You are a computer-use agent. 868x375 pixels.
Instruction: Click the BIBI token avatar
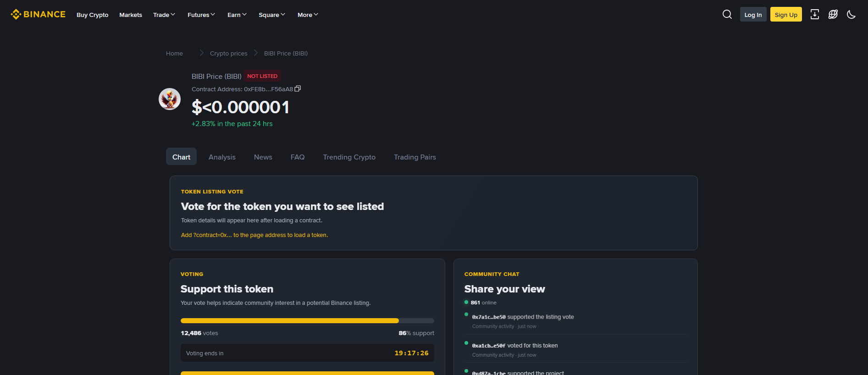click(170, 99)
